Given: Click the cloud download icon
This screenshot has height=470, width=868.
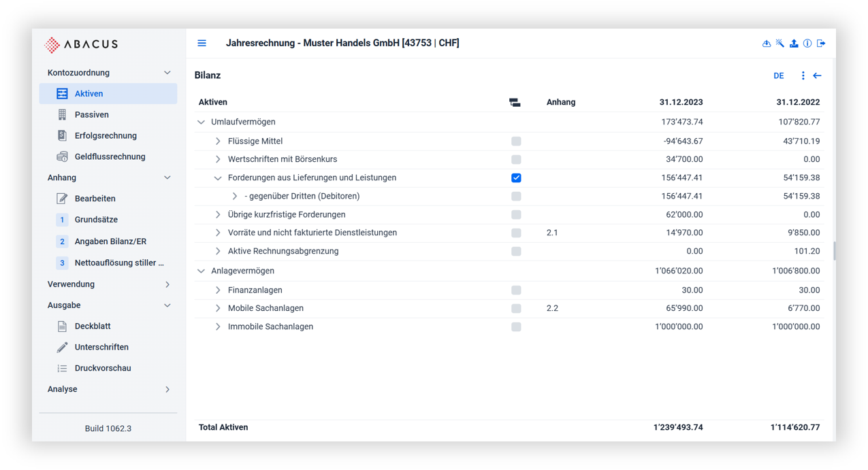Looking at the screenshot, I should (767, 44).
